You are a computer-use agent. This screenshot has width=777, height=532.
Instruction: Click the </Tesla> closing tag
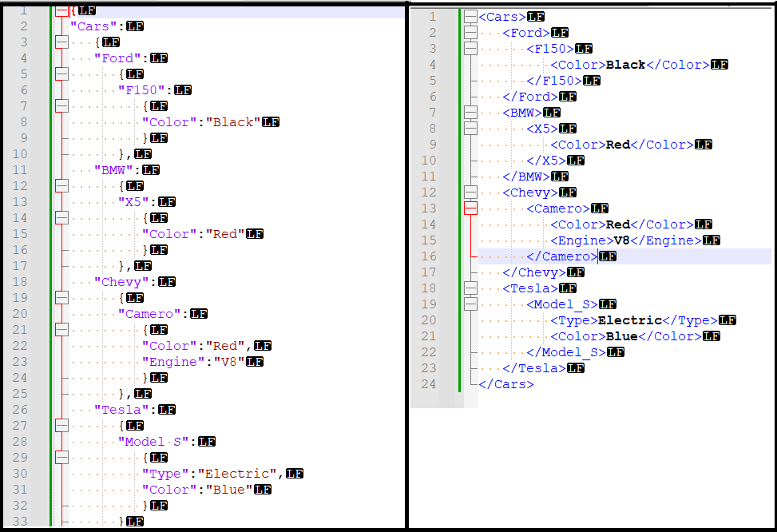(x=534, y=368)
